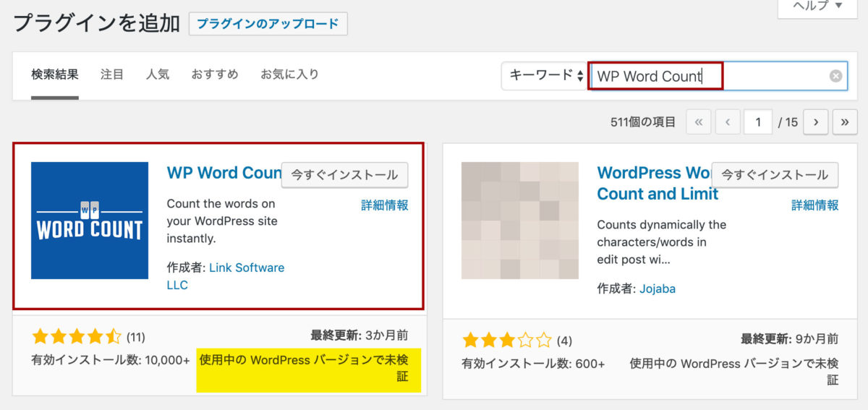Go to the next page arrow
The image size is (868, 410).
[815, 122]
